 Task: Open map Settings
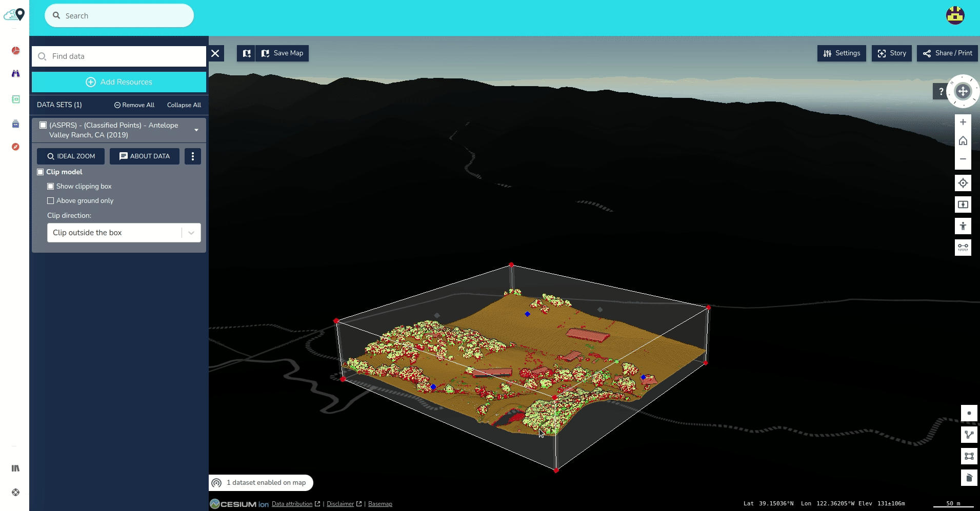(x=842, y=53)
